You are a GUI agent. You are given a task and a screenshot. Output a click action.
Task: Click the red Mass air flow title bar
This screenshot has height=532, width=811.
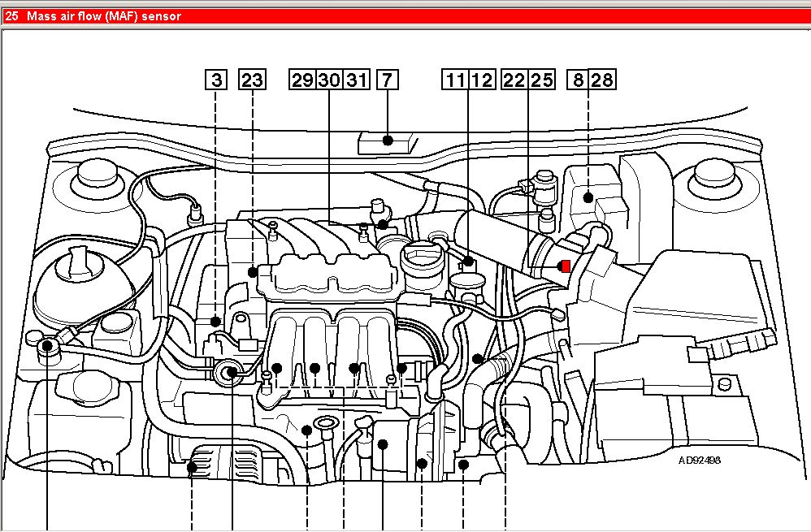click(x=405, y=15)
